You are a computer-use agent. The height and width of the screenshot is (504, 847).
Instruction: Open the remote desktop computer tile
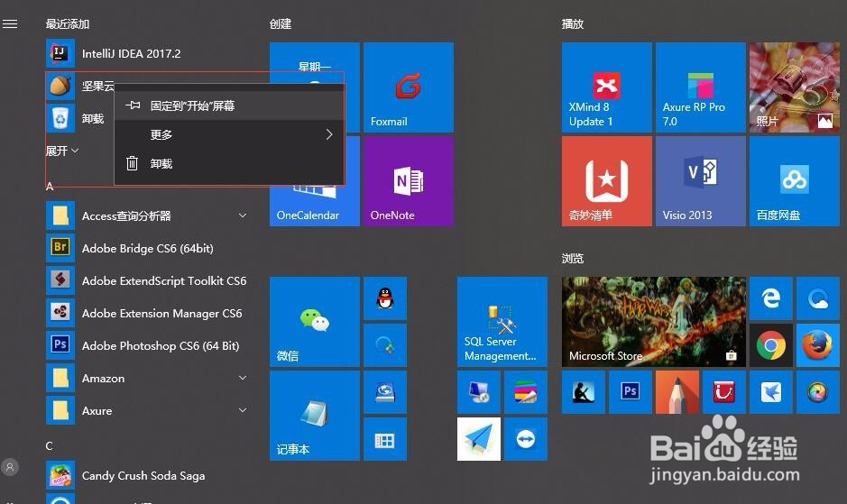(479, 392)
